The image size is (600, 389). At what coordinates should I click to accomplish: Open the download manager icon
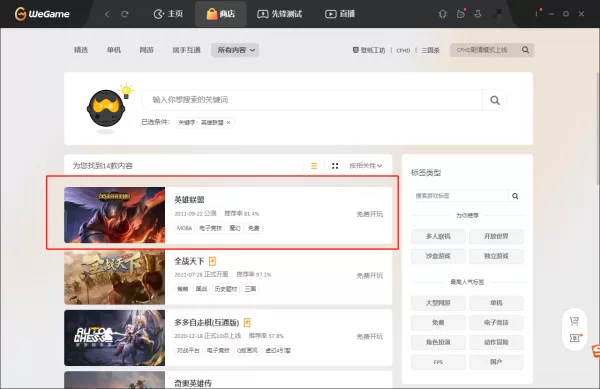tap(478, 14)
